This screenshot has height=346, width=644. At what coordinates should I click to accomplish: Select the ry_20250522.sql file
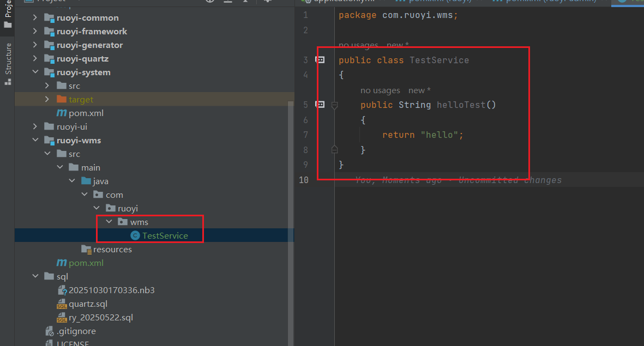[101, 318]
